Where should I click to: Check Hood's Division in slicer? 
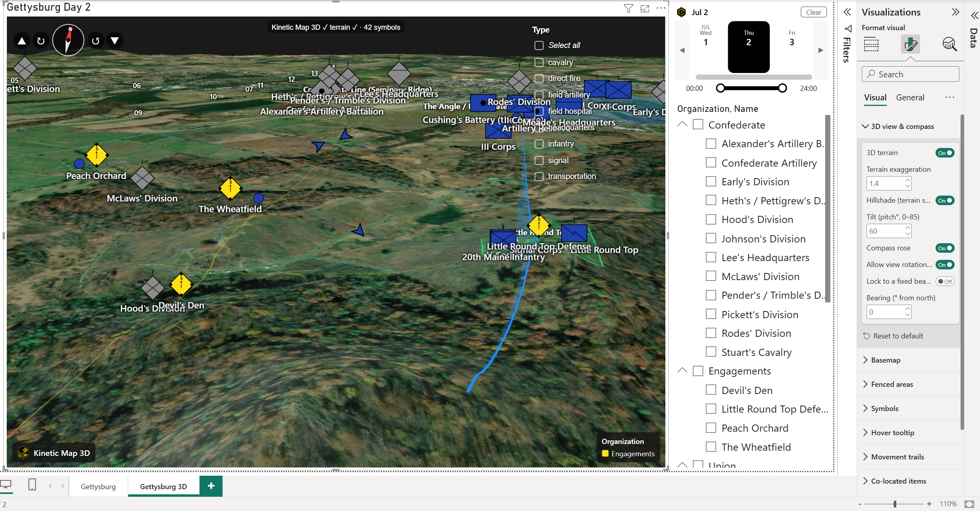click(711, 219)
